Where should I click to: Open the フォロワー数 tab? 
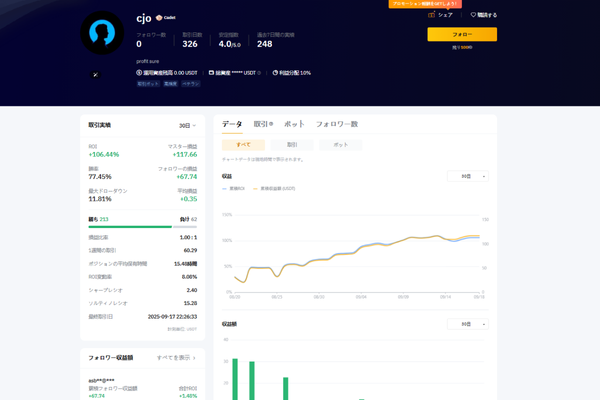pyautogui.click(x=336, y=124)
